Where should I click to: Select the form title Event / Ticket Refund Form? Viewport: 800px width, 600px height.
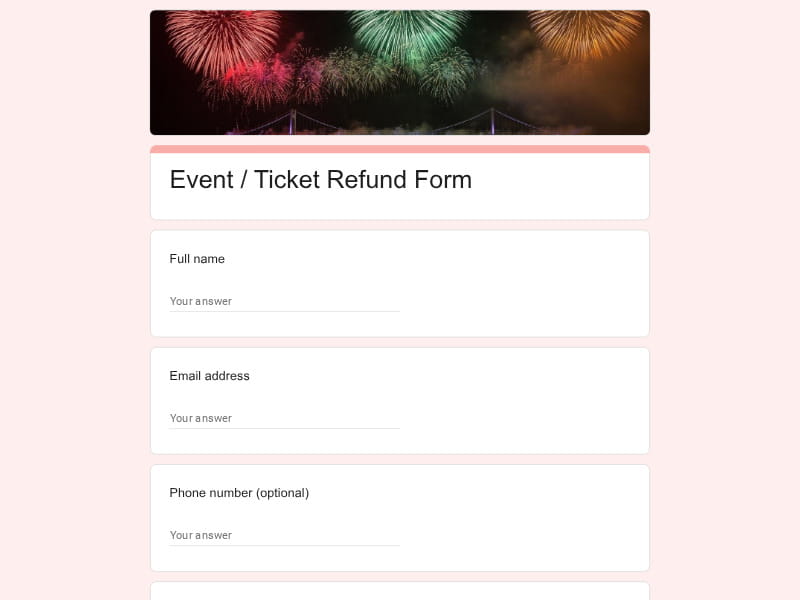click(321, 181)
